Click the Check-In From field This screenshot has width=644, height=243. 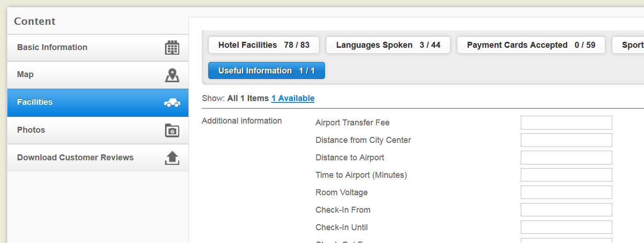click(x=566, y=210)
